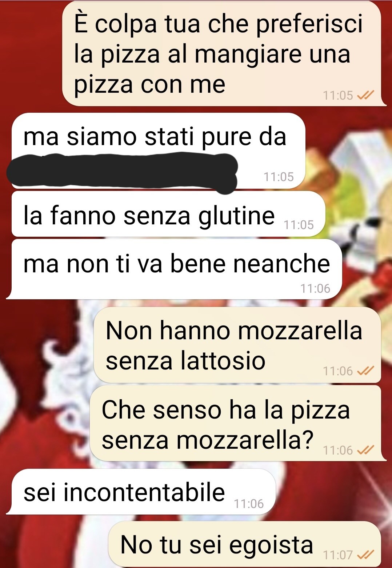This screenshot has height=568, width=392.
Task: Click double-check ticks beside 'senza lattosio'
Action: click(x=365, y=371)
